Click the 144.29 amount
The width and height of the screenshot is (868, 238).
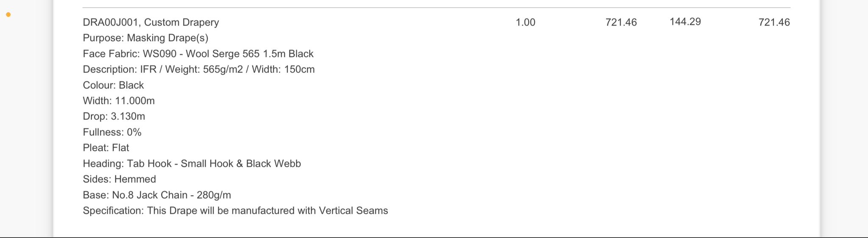coord(685,22)
